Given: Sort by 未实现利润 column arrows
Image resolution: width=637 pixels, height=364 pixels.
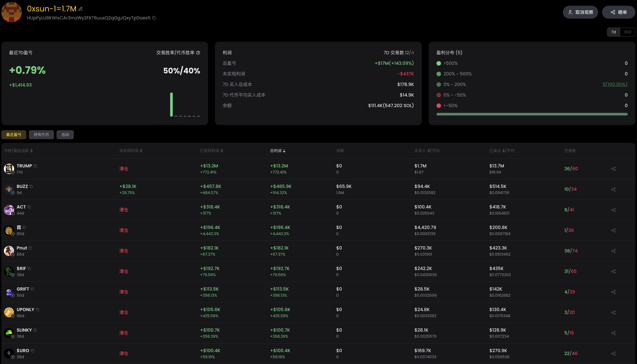Looking at the screenshot, I should pos(141,151).
